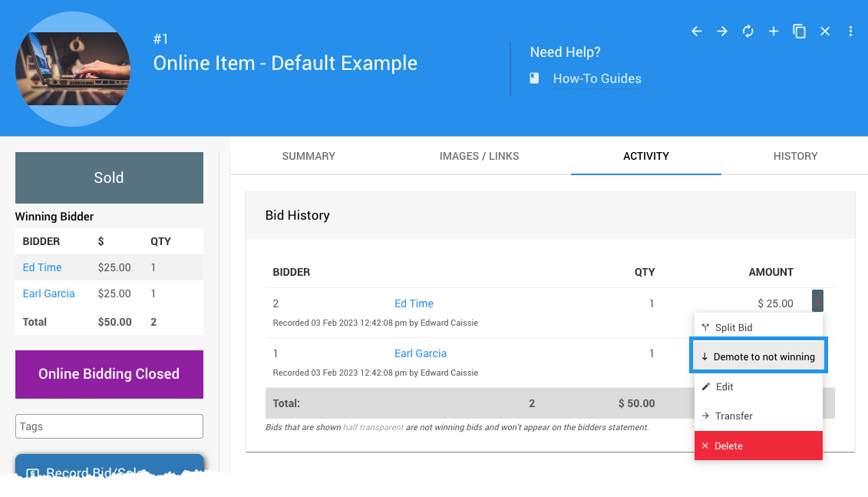Click the duplicate item icon

tap(799, 31)
